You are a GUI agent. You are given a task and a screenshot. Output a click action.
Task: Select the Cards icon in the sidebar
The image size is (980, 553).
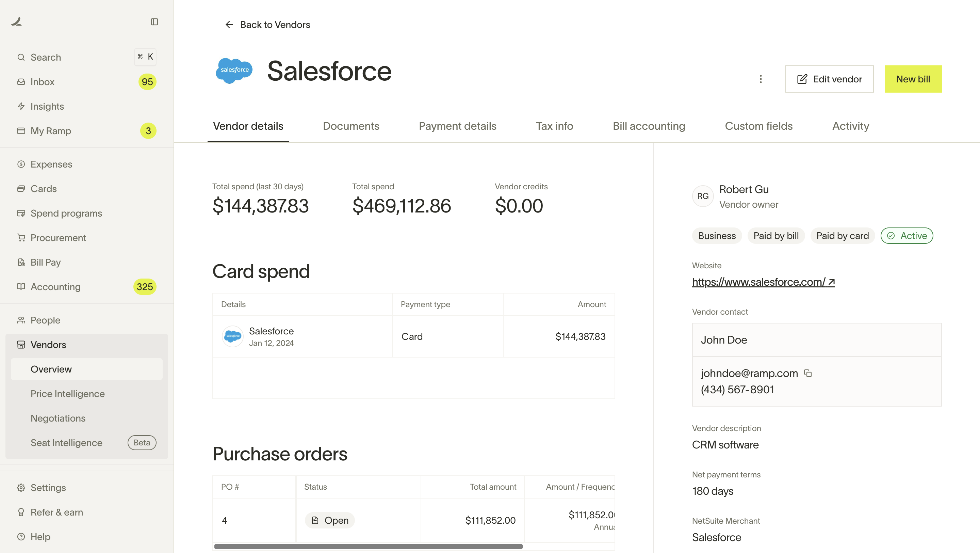click(21, 188)
